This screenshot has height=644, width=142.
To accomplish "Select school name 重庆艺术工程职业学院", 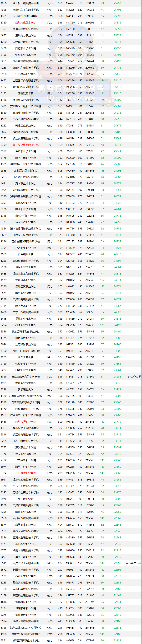I will [x=26, y=564].
